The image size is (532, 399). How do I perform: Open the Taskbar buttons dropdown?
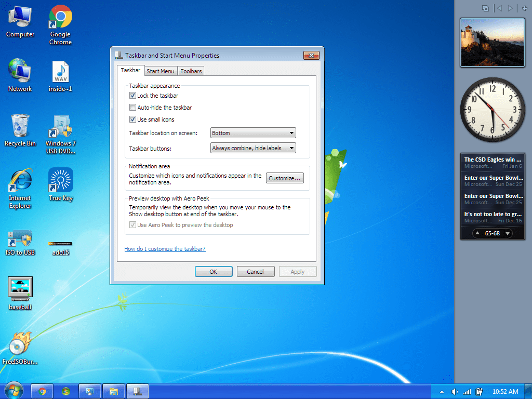pyautogui.click(x=252, y=148)
